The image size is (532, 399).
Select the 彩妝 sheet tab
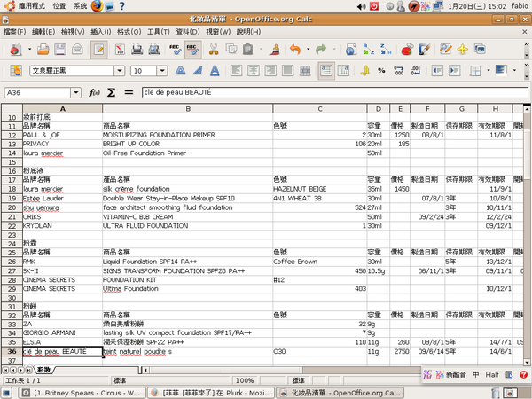pyautogui.click(x=44, y=370)
